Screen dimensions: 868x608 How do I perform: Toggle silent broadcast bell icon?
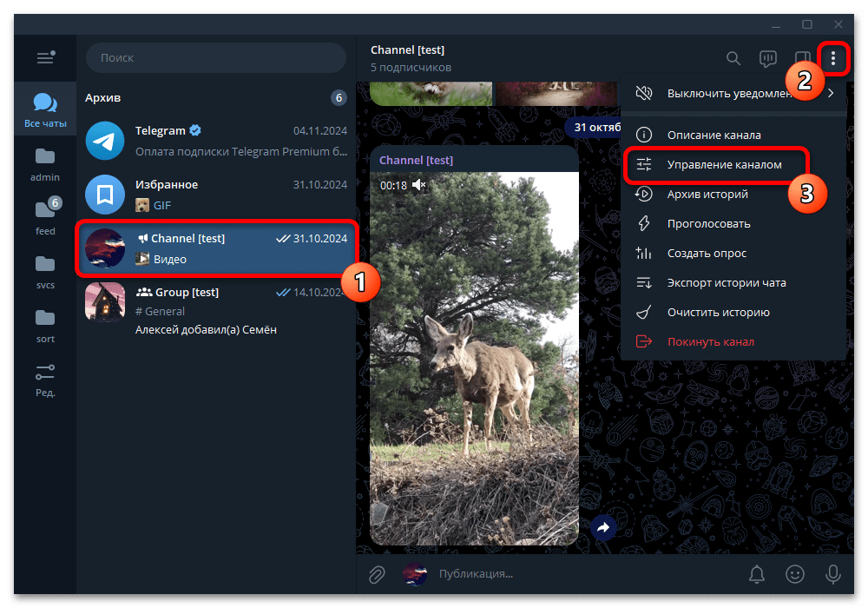click(757, 574)
